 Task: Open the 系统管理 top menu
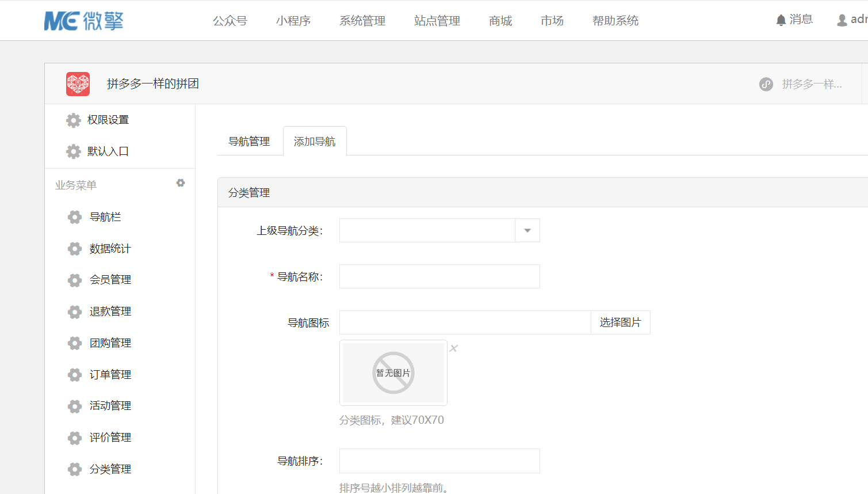click(362, 21)
